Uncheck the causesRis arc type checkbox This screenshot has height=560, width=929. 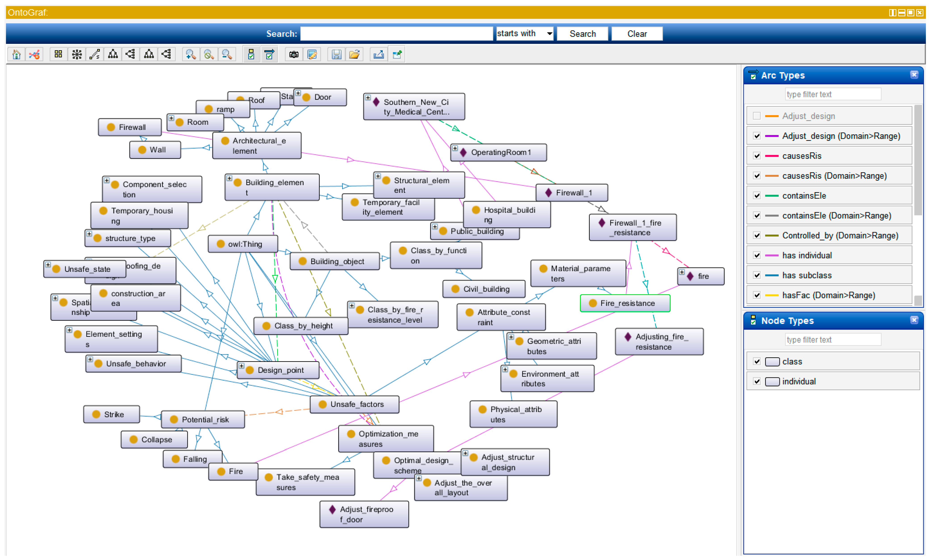point(757,156)
